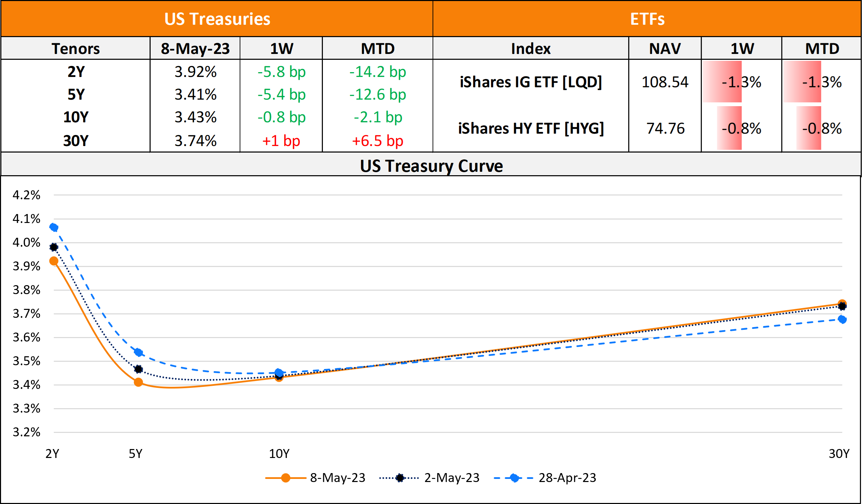The height and width of the screenshot is (504, 862).
Task: Click the blue 28-Apr-23 data point at 30Y
Action: pos(842,320)
